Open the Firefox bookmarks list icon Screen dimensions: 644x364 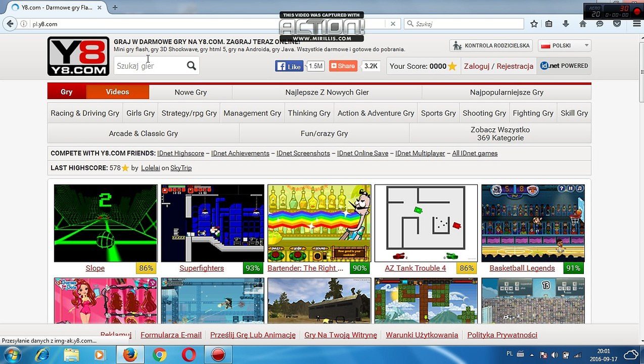coord(549,24)
